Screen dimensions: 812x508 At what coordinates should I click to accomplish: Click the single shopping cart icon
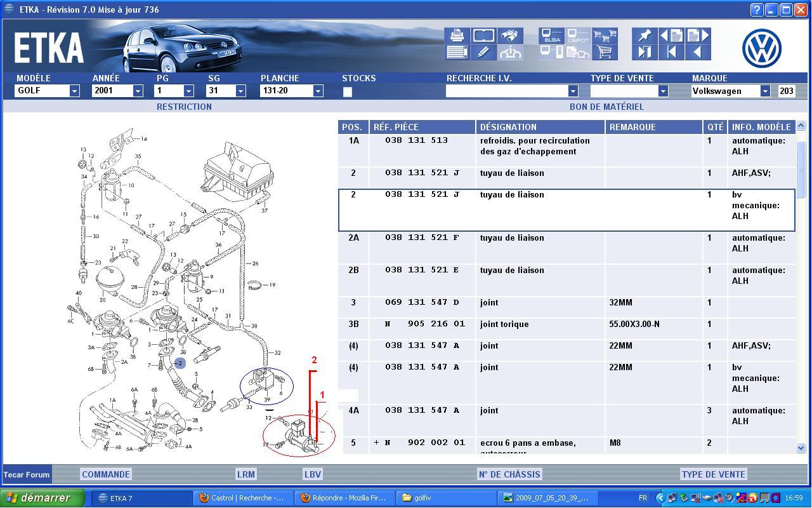click(x=605, y=52)
